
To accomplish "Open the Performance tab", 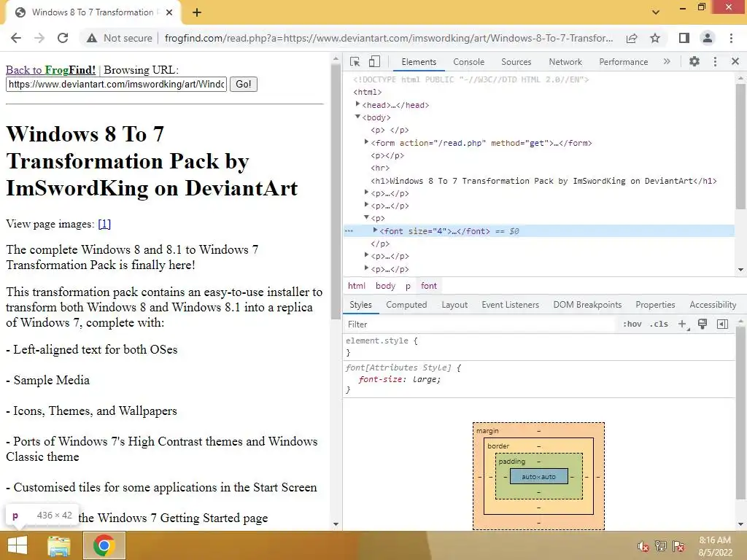I will 623,62.
